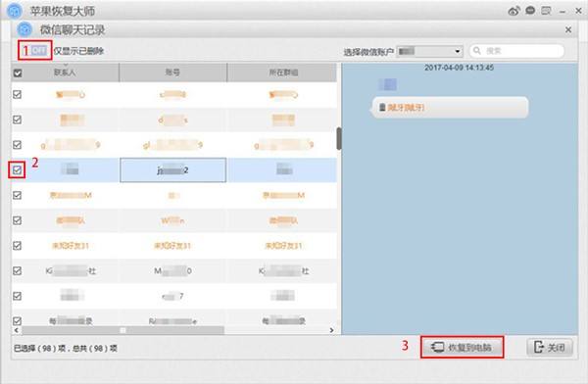Sort by the 所在群组 column header
The width and height of the screenshot is (588, 384).
(283, 72)
